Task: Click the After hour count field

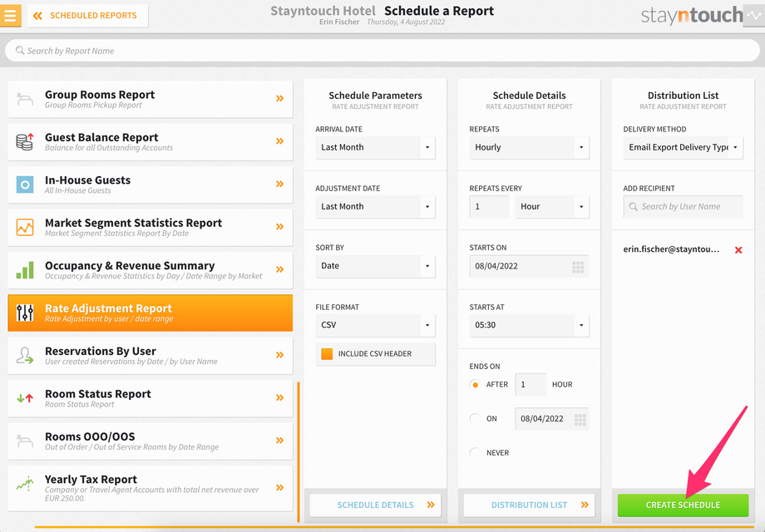Action: (x=531, y=385)
